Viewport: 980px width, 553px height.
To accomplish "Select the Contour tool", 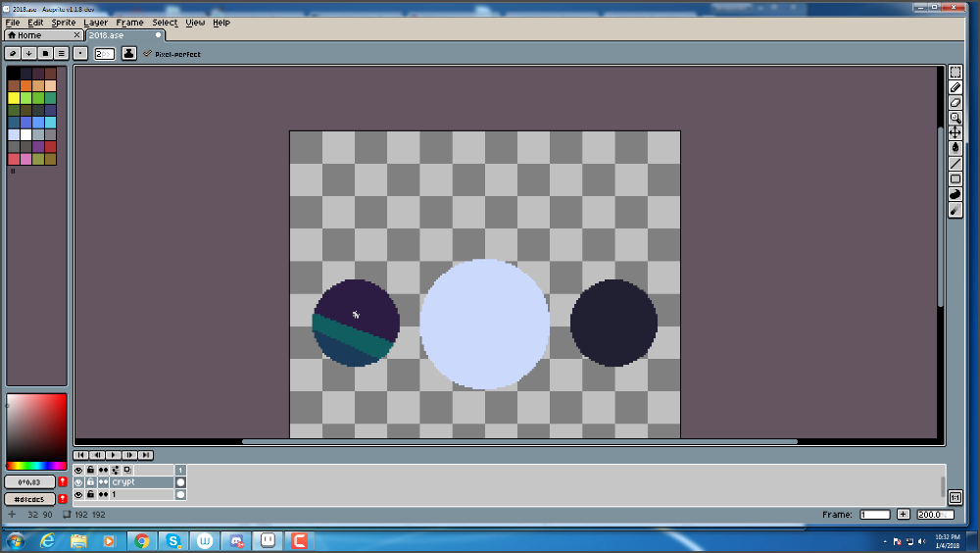I will pyautogui.click(x=955, y=194).
